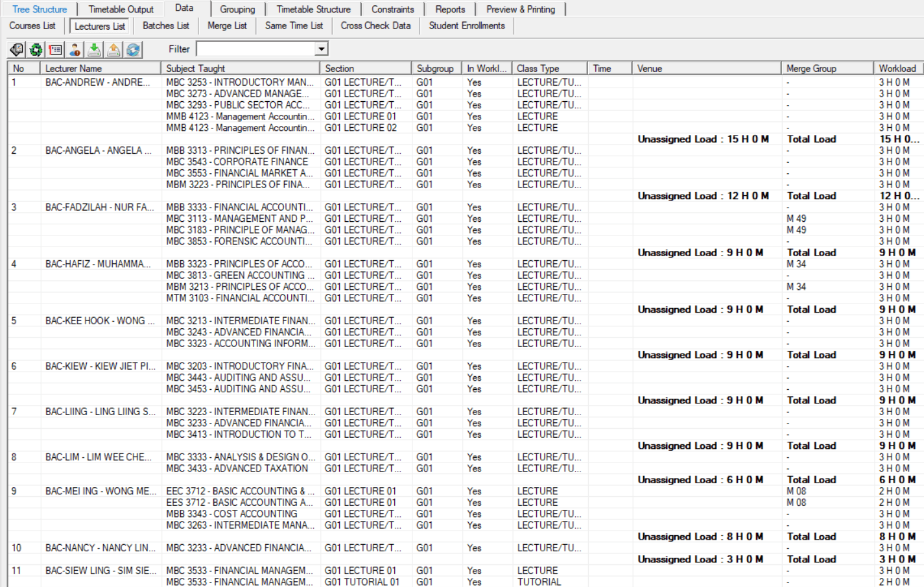Click subject MBB 3343 - COST ACCOUNTING
The width and height of the screenshot is (924, 587).
coord(231,514)
